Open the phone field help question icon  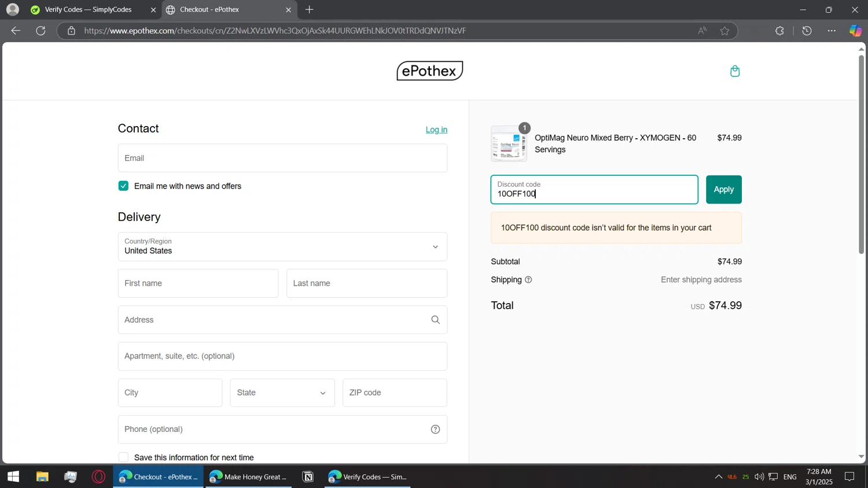coord(435,429)
